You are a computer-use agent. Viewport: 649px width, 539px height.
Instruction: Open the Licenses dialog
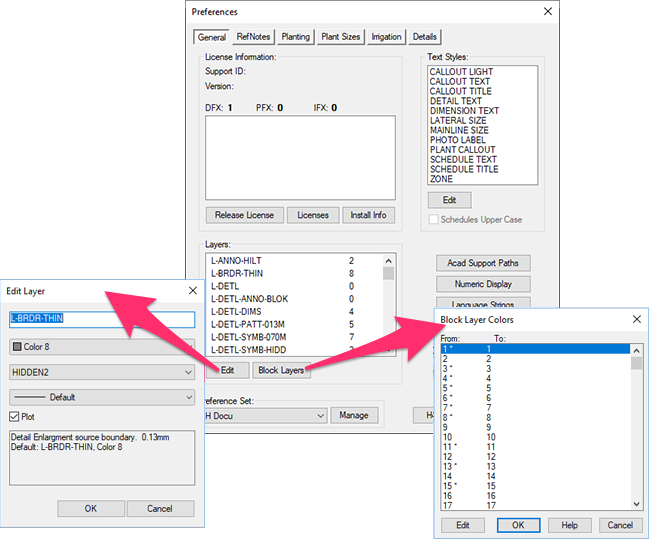point(313,215)
